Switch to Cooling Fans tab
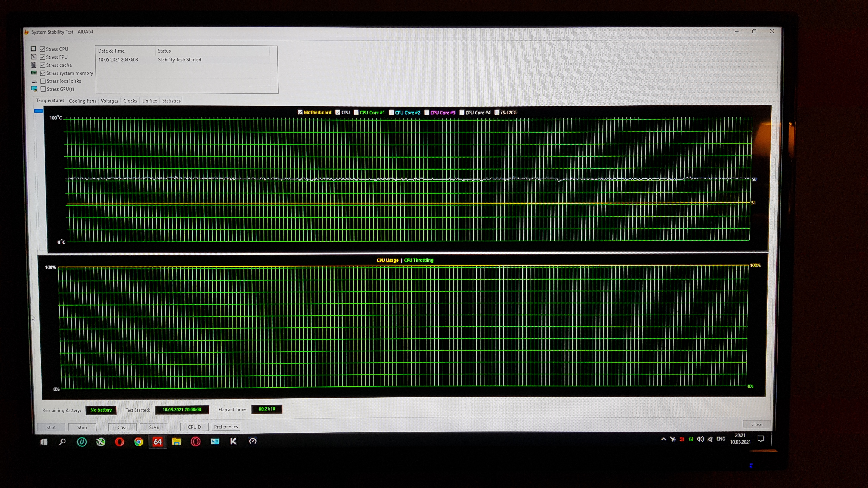Image resolution: width=868 pixels, height=488 pixels. (82, 101)
